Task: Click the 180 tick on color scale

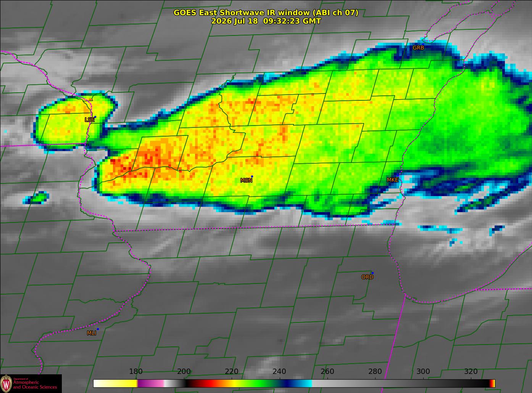Action: [x=136, y=372]
